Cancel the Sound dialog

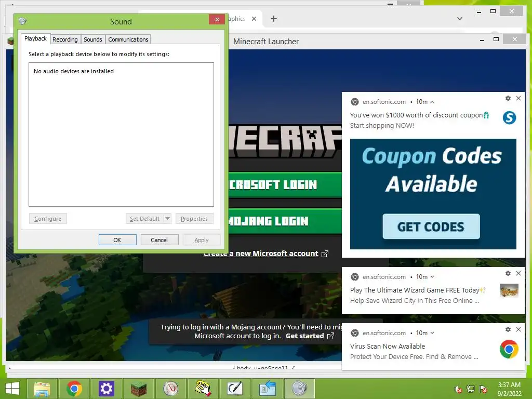tap(159, 240)
